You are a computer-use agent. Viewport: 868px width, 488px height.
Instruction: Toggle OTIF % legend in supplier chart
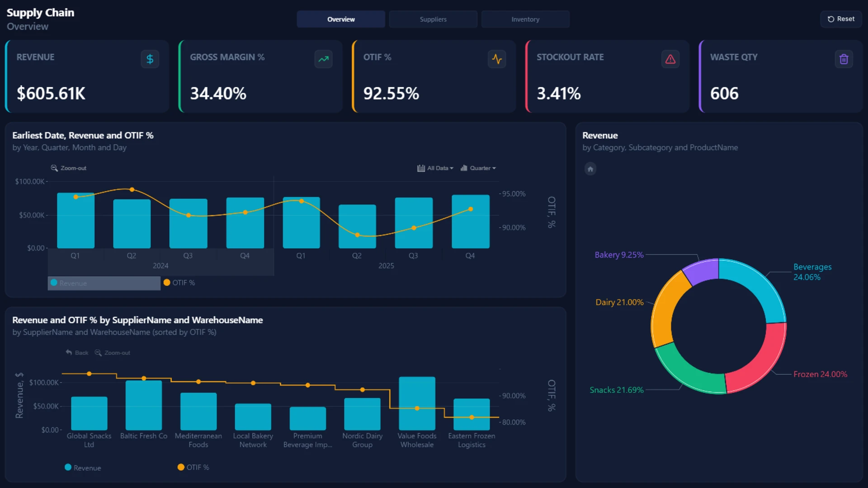tap(193, 467)
